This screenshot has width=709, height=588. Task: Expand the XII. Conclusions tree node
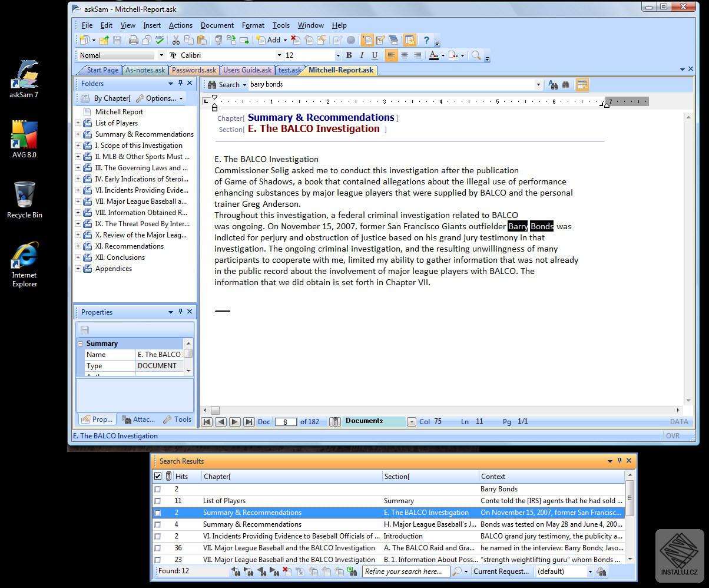coord(78,257)
